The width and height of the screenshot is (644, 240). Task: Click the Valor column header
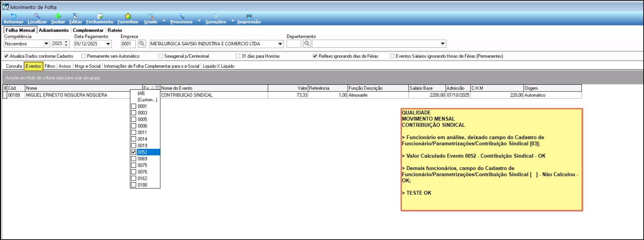pos(288,88)
